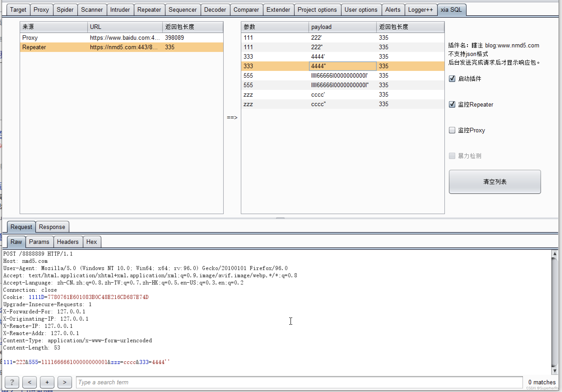Image resolution: width=562 pixels, height=392 pixels.
Task: Click the help question mark button
Action: [x=12, y=382]
